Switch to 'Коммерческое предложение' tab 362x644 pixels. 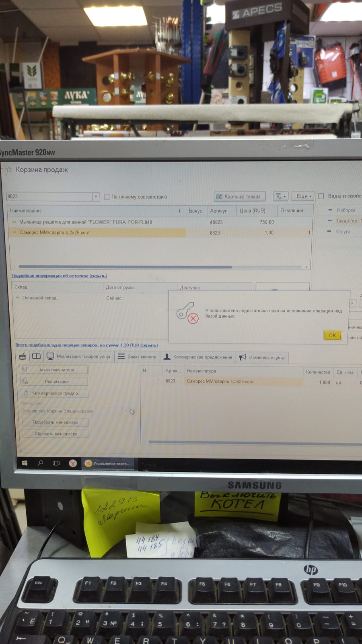click(198, 357)
